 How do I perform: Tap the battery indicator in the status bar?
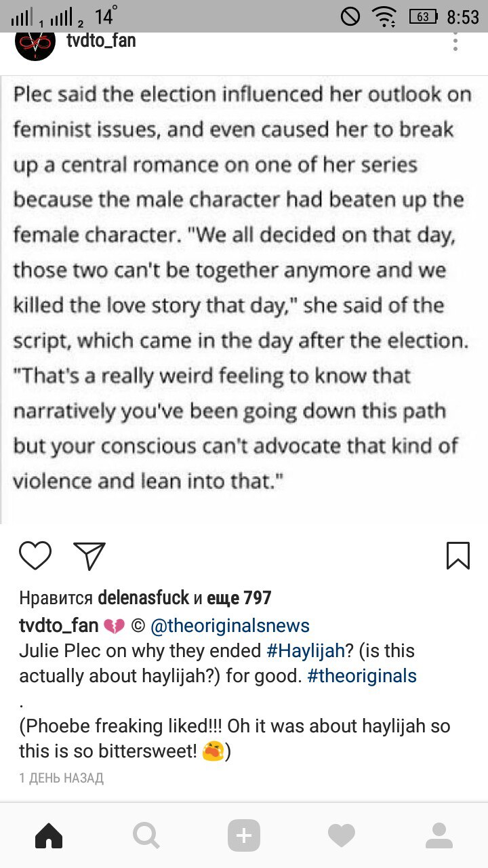click(424, 16)
